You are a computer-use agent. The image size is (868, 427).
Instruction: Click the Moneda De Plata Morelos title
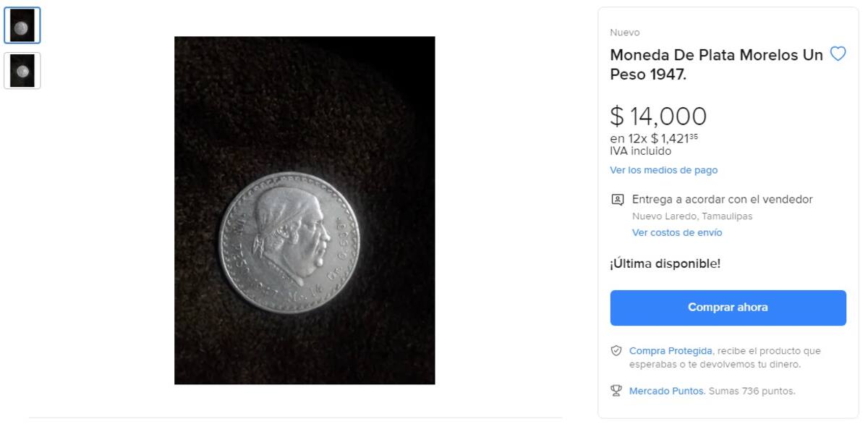tap(716, 64)
